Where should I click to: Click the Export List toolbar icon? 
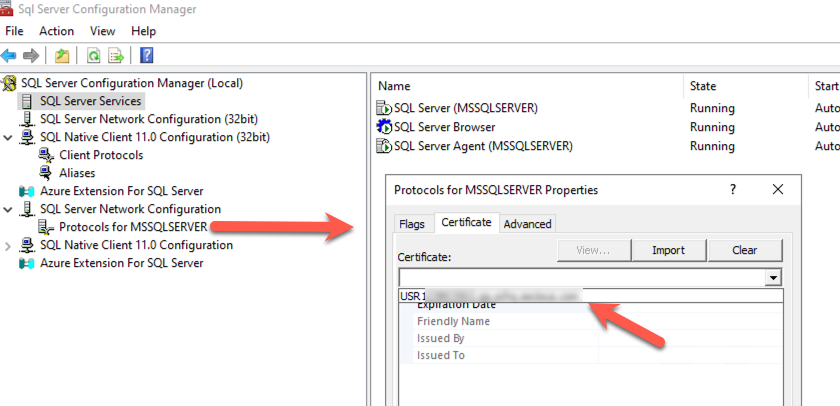pos(116,56)
